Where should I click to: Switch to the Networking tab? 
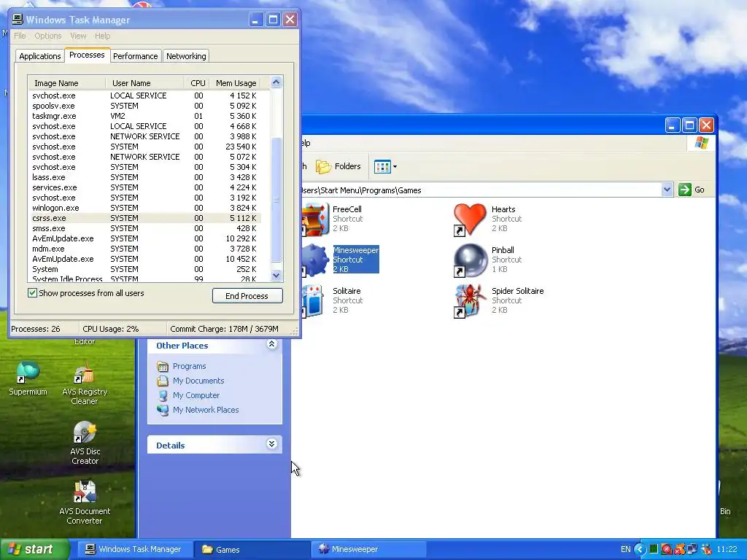click(186, 56)
